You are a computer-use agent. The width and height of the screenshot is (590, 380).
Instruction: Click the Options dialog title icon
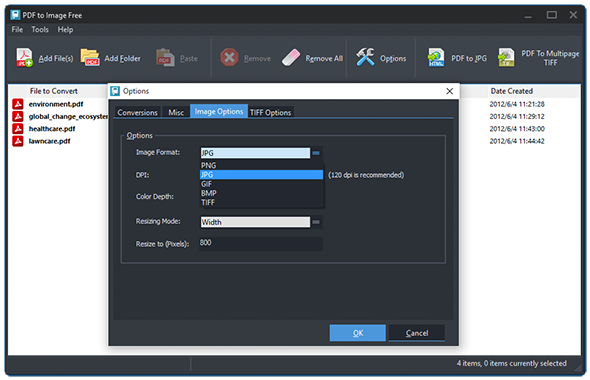115,91
